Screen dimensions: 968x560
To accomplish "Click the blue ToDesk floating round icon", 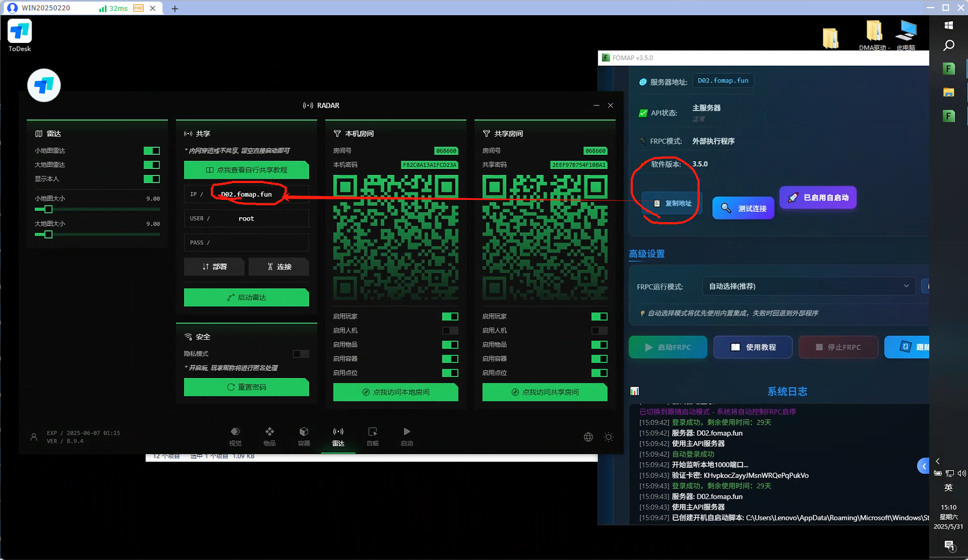I will (x=44, y=85).
